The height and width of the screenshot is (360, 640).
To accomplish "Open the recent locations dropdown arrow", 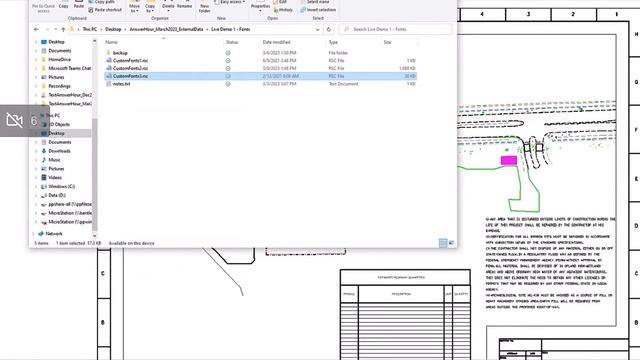I will pos(56,29).
